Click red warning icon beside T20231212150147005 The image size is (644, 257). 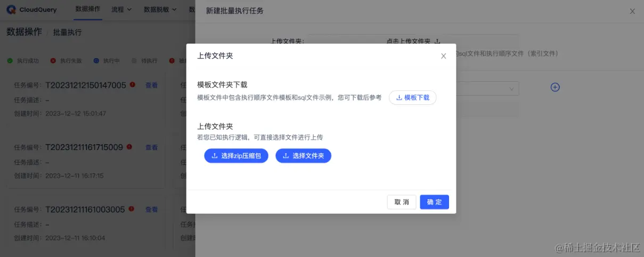[x=132, y=84]
